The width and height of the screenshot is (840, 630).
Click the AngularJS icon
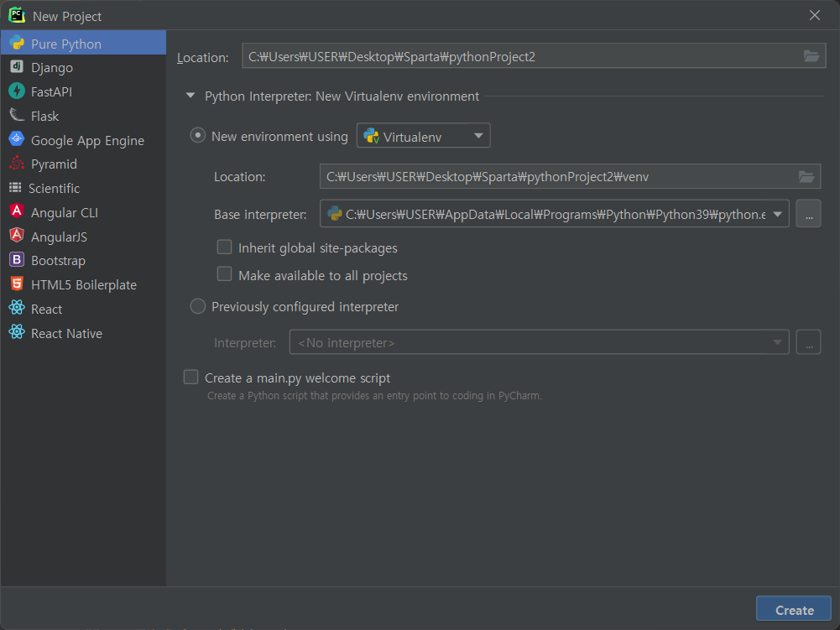[17, 236]
